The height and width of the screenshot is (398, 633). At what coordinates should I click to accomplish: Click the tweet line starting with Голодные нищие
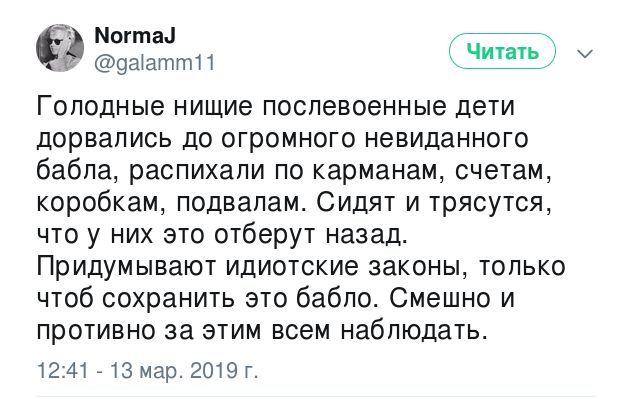pos(276,107)
